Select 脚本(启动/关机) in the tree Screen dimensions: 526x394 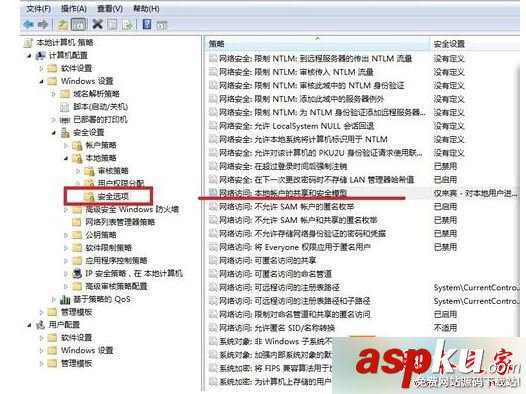tap(101, 107)
